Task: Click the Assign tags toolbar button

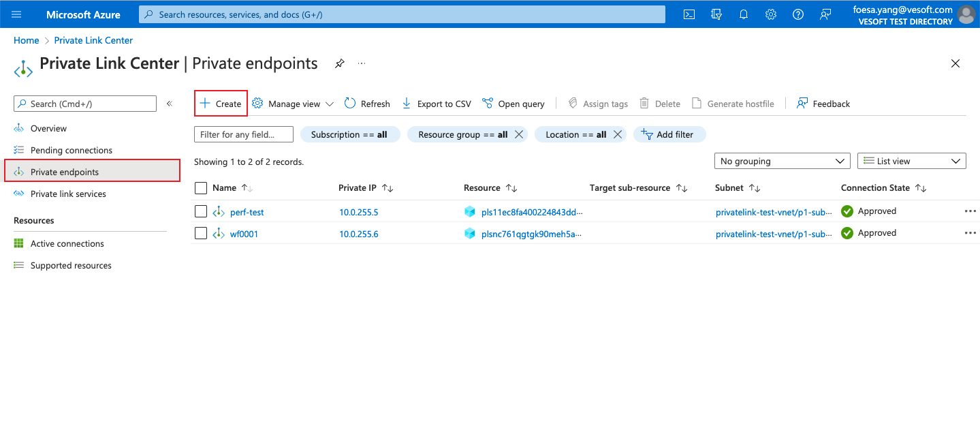Action: click(x=598, y=104)
